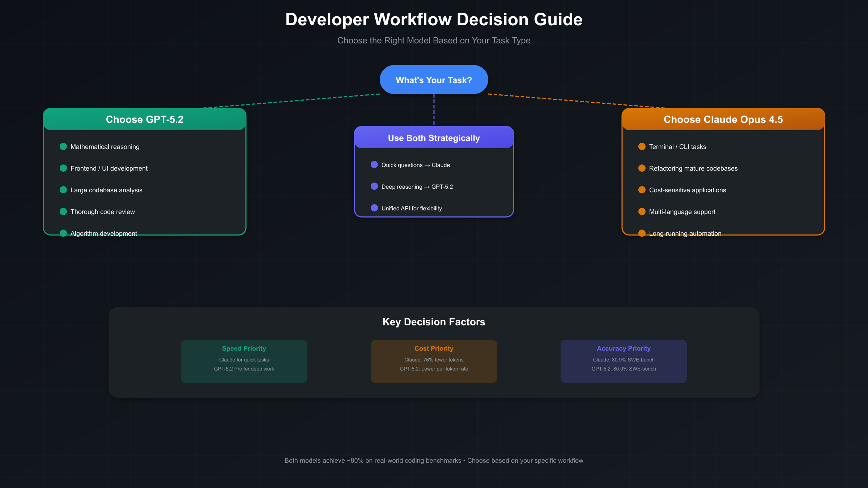This screenshot has height=488, width=868.
Task: Toggle the Multi-language support entry
Action: click(682, 211)
